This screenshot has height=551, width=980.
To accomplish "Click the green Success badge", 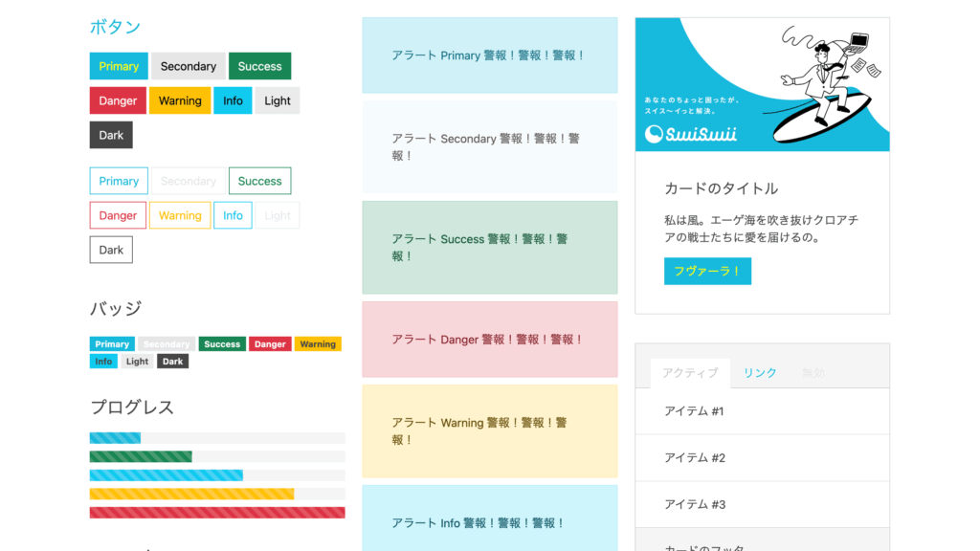I will click(222, 344).
